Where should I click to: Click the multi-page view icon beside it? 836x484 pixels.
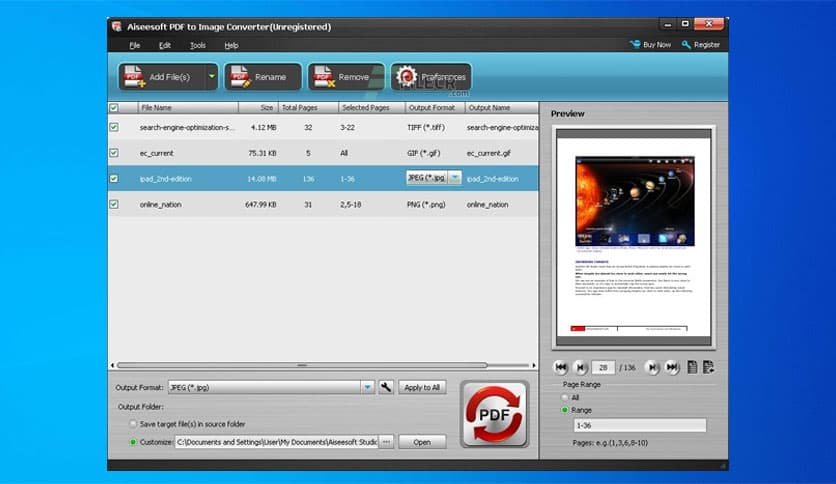tap(708, 367)
